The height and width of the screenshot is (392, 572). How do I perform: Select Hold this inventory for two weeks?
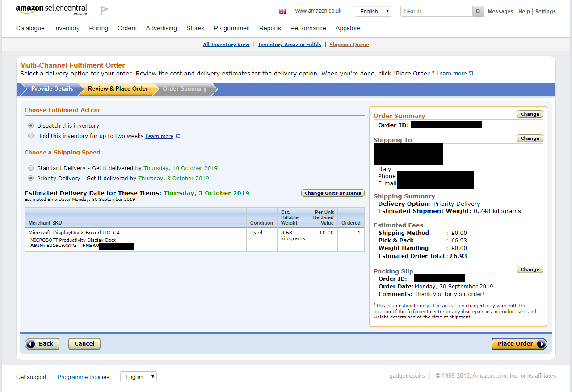point(31,136)
